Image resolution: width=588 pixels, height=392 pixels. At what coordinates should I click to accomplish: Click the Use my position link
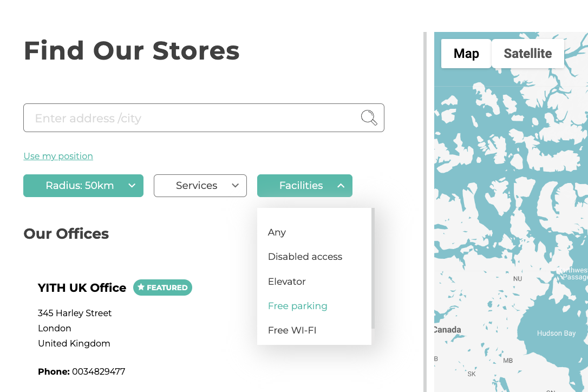click(58, 156)
